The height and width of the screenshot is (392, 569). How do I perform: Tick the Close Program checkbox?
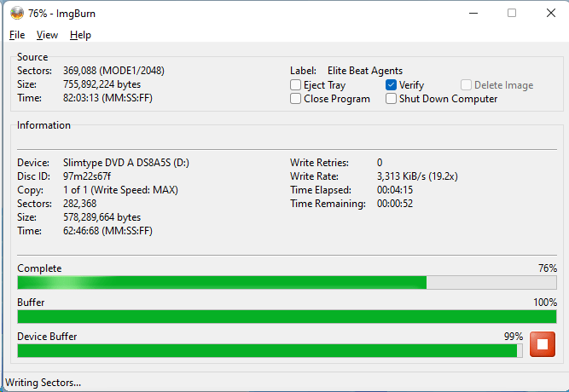pos(296,99)
